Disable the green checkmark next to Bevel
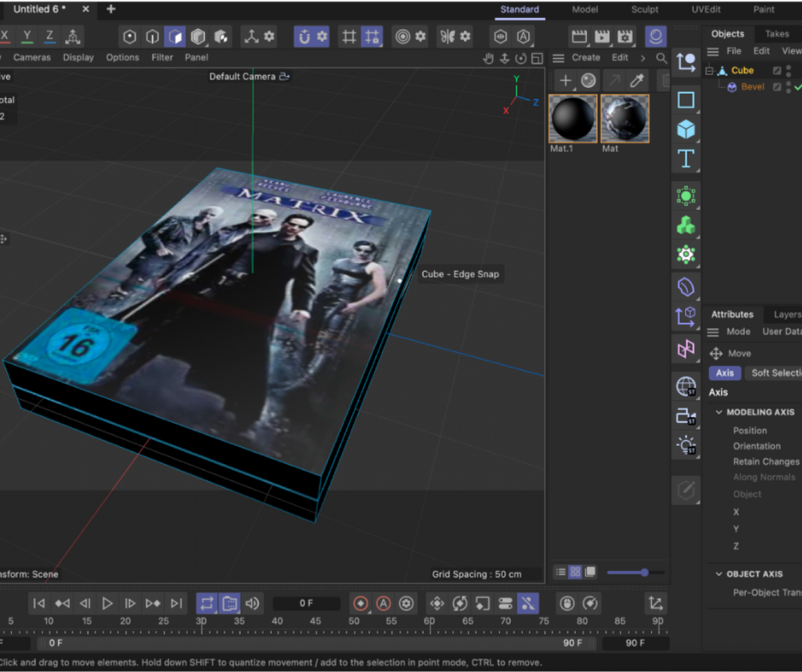Viewport: 802px width, 672px height. pyautogui.click(x=799, y=87)
